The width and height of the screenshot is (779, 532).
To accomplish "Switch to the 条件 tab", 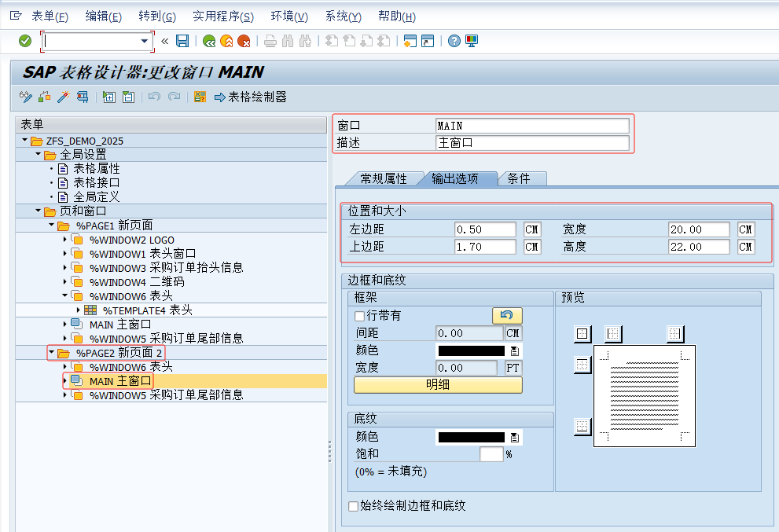I will click(x=519, y=179).
